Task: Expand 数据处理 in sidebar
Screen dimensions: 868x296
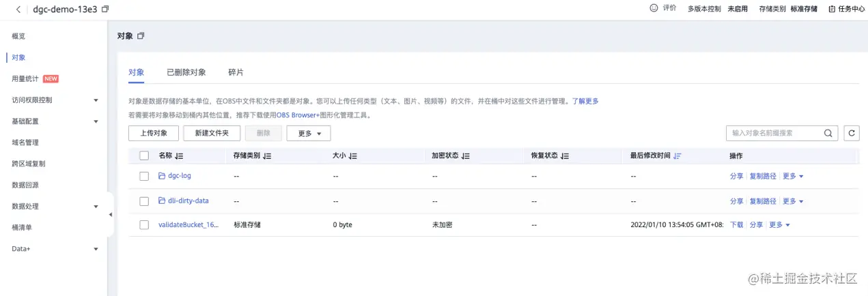Action: [96, 207]
